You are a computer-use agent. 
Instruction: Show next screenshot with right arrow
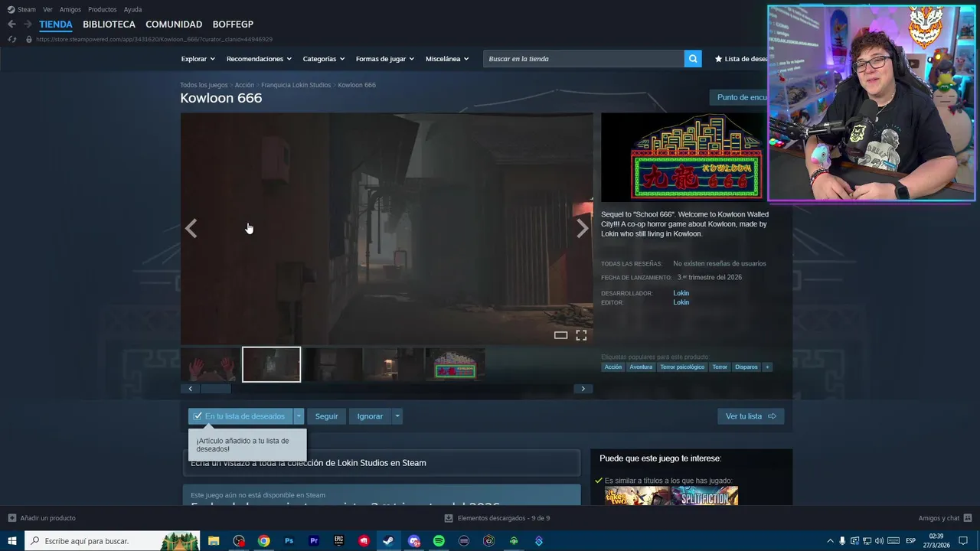coord(583,229)
